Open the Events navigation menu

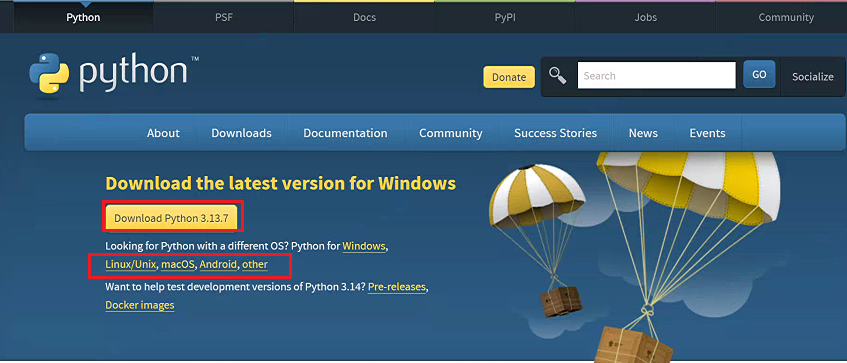708,133
